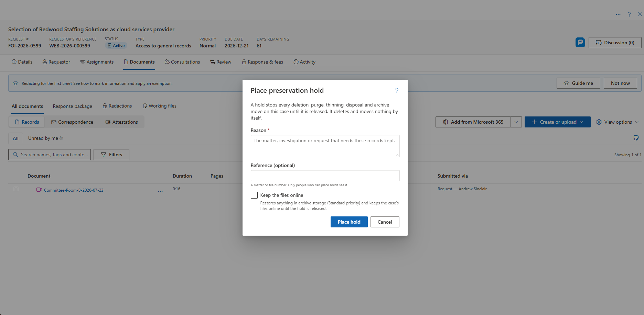Dismiss the banner with Not now
644x315 pixels.
620,83
